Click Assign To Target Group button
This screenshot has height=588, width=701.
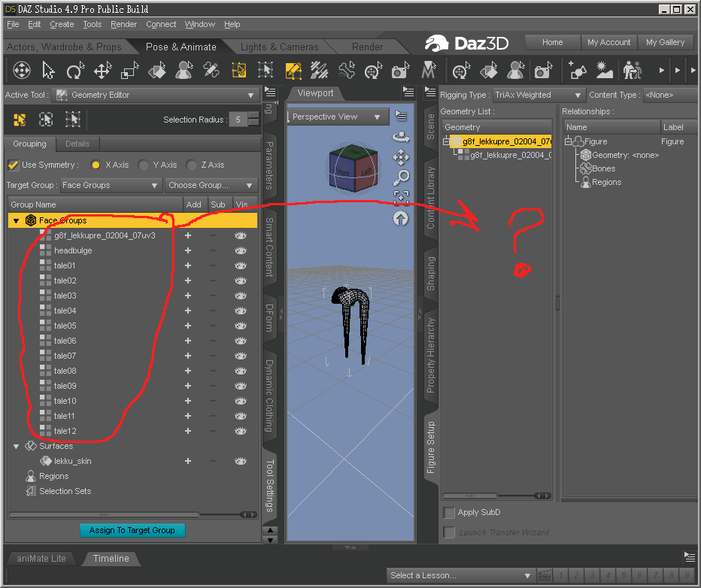tap(132, 530)
